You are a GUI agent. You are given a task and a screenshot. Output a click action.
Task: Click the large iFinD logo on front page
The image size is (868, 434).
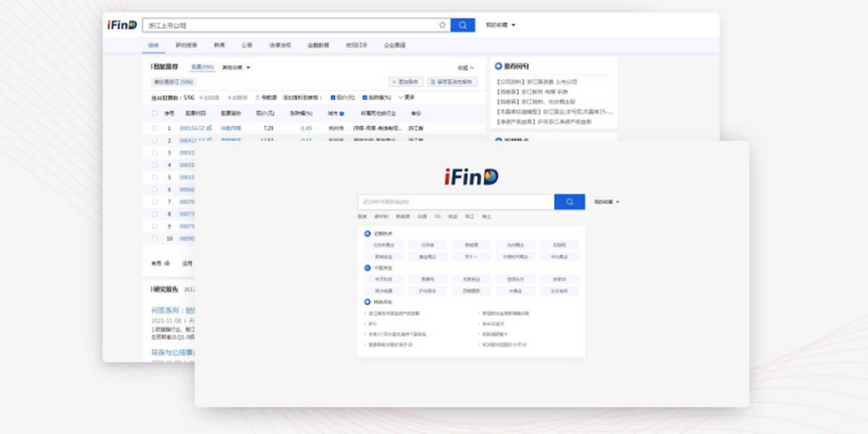[x=471, y=176]
